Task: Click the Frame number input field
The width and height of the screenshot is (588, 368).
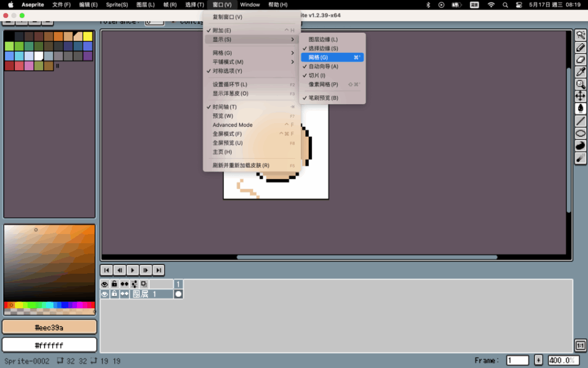Action: click(517, 361)
